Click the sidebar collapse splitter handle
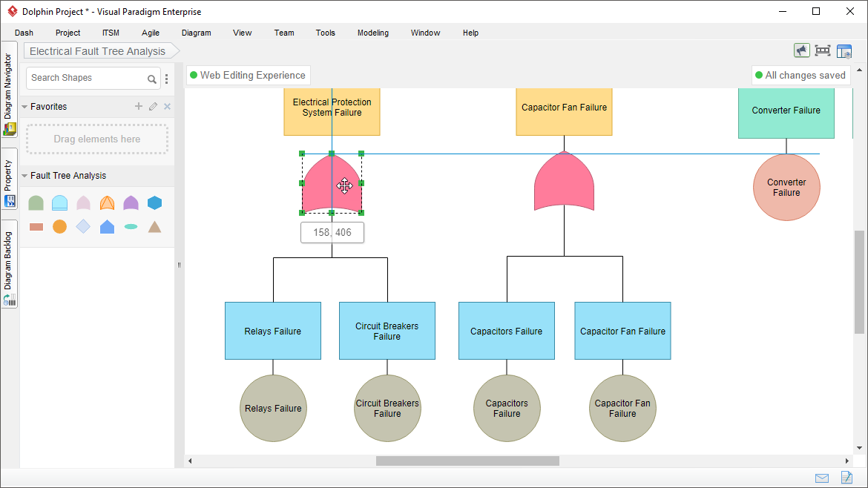This screenshot has width=868, height=488. pos(179,265)
